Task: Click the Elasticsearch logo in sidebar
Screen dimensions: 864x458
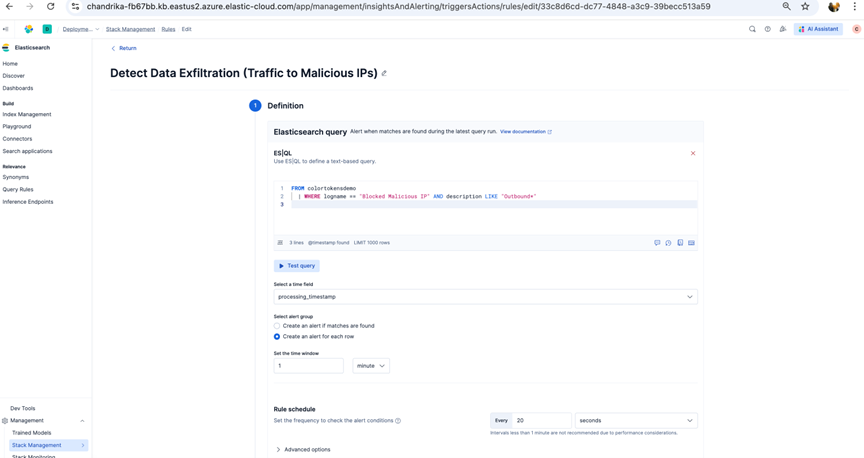Action: [6, 47]
